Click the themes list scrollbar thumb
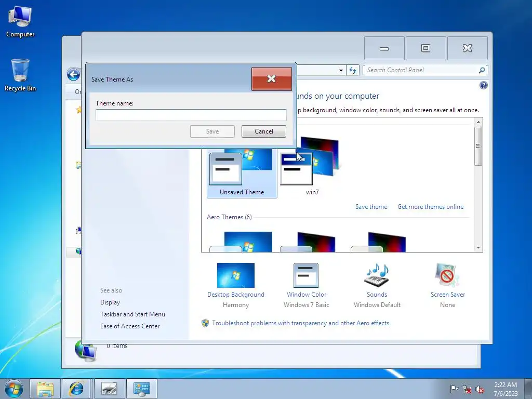Image resolution: width=532 pixels, height=399 pixels. [x=478, y=146]
